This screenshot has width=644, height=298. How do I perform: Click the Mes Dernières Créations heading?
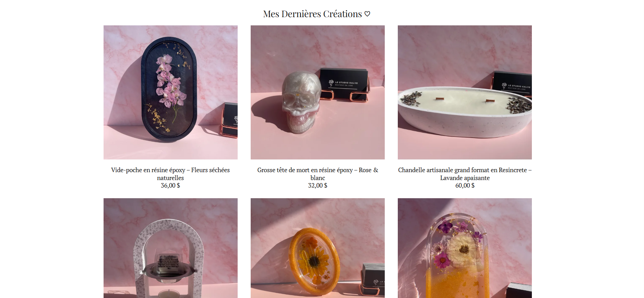(x=312, y=14)
